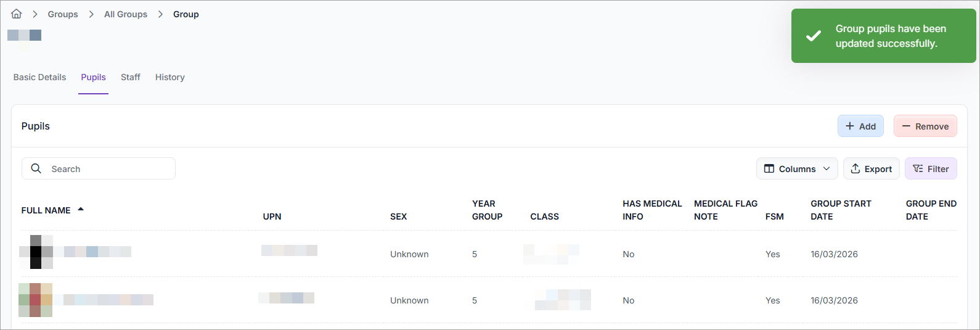Open the Filter panel
The width and height of the screenshot is (980, 330).
tap(930, 168)
